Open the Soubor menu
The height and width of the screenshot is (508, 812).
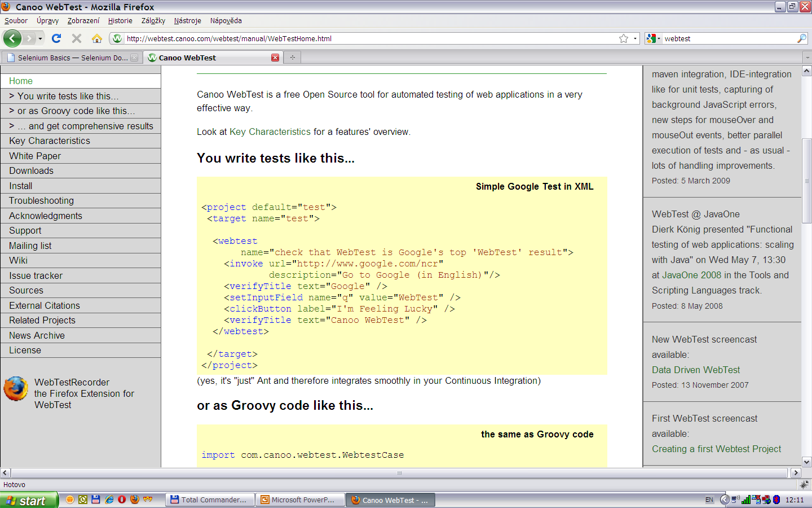click(16, 21)
